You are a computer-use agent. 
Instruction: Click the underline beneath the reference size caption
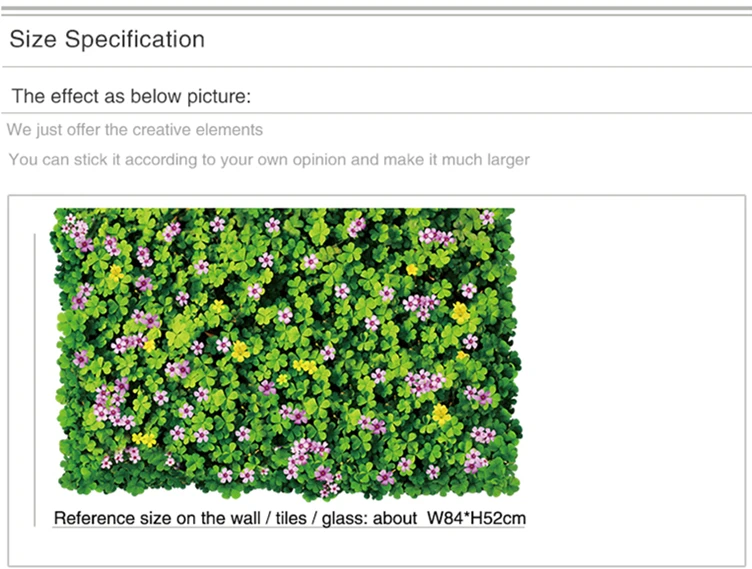coord(289,528)
